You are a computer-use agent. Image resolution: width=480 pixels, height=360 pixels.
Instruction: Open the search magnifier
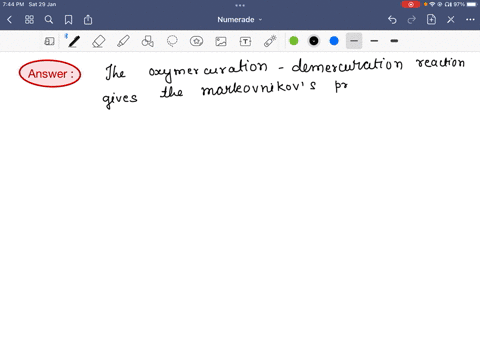(49, 20)
